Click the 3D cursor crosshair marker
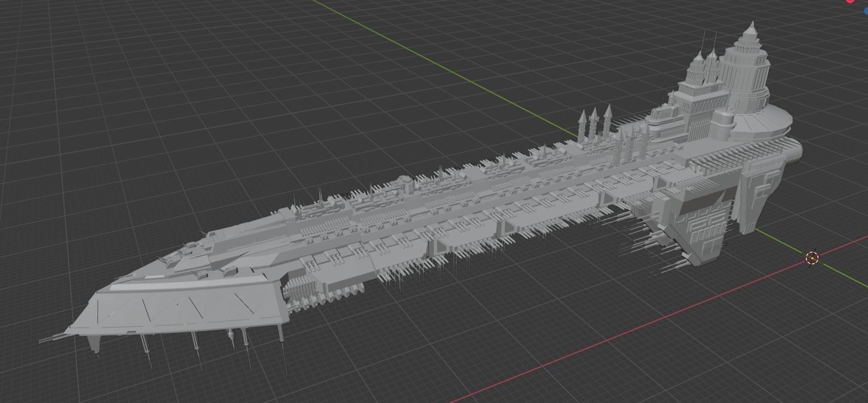This screenshot has height=403, width=868. [x=812, y=258]
